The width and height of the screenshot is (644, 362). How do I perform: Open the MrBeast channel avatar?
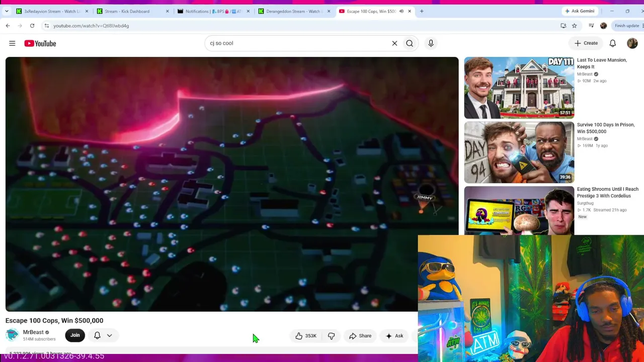(x=12, y=335)
